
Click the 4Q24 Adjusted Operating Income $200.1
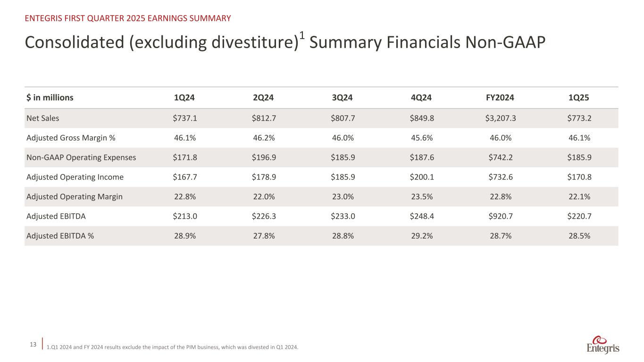click(421, 177)
